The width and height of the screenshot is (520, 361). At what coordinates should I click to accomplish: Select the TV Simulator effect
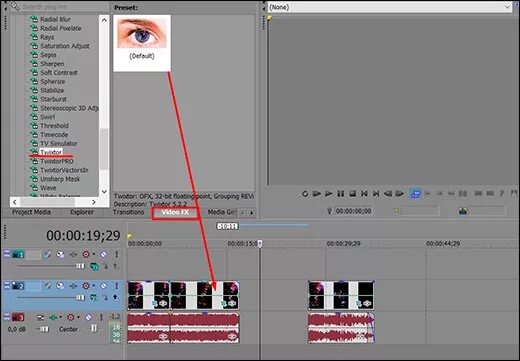pos(59,144)
